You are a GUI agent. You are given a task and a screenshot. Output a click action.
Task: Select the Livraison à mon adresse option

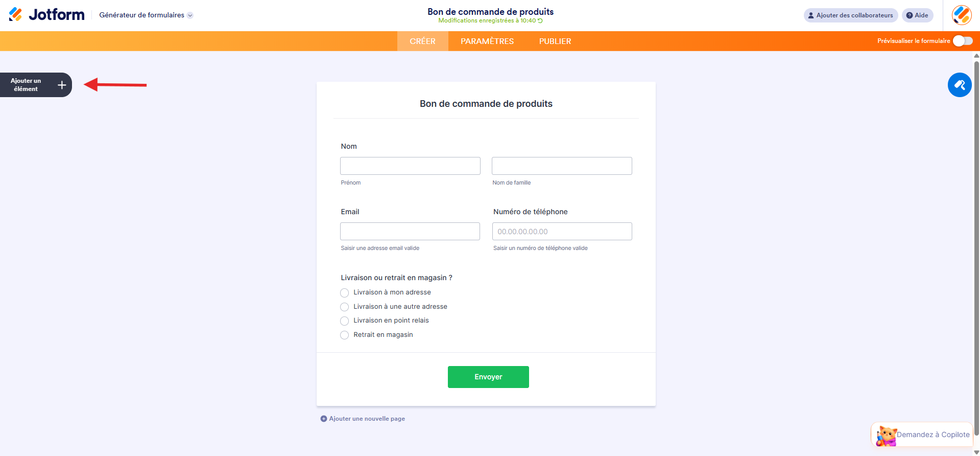(345, 292)
